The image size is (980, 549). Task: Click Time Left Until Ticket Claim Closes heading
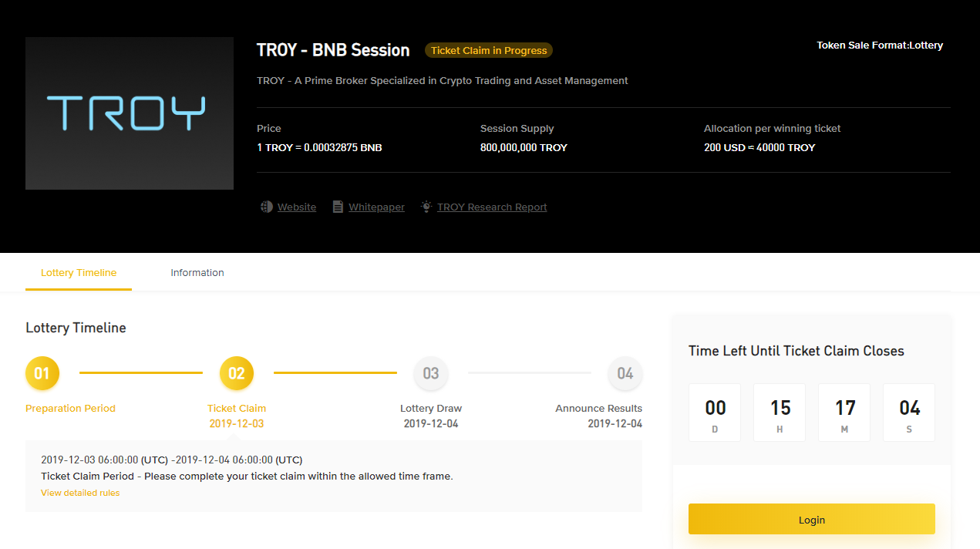tap(796, 351)
